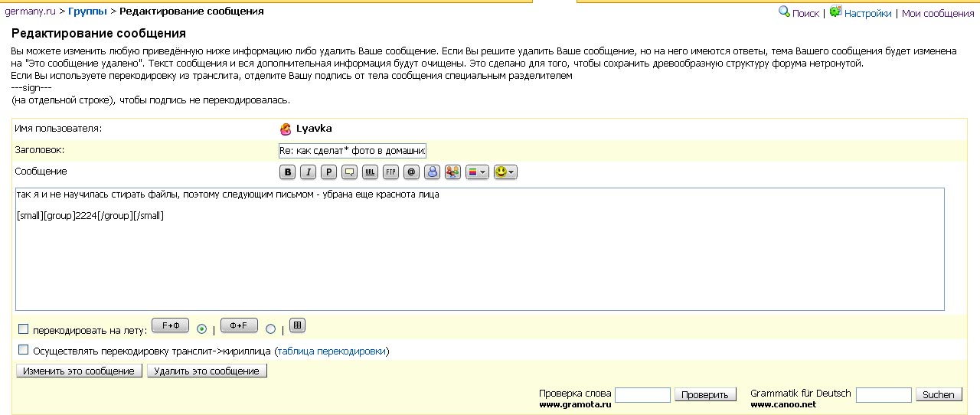
Task: Insert a URL link tag
Action: (x=370, y=172)
